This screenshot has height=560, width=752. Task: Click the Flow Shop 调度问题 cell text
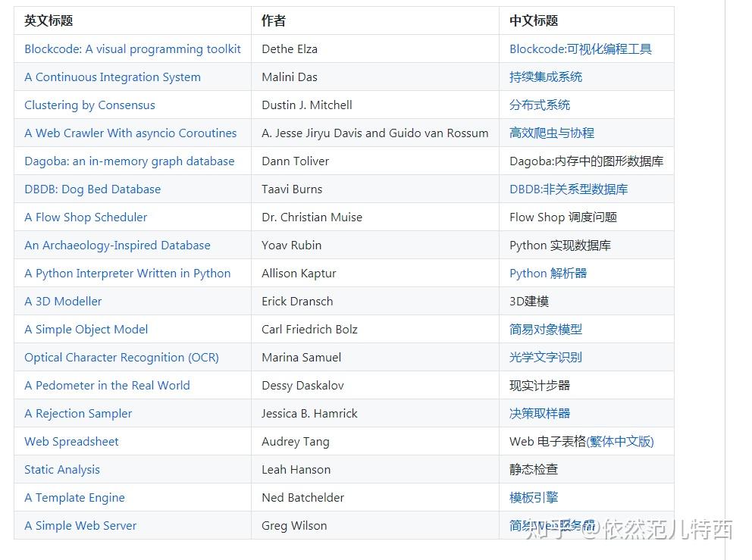tap(563, 217)
